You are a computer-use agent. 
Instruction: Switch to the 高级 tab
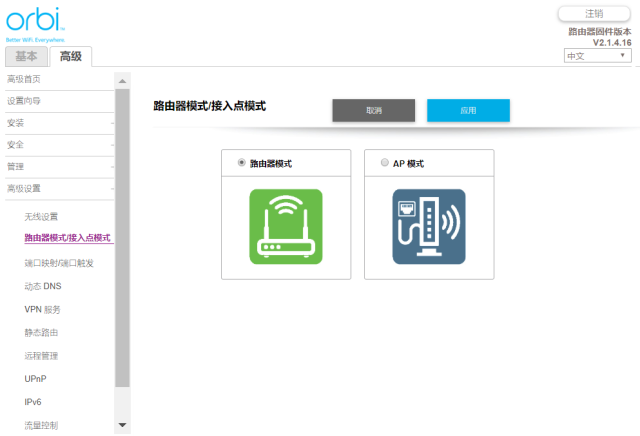(x=70, y=57)
